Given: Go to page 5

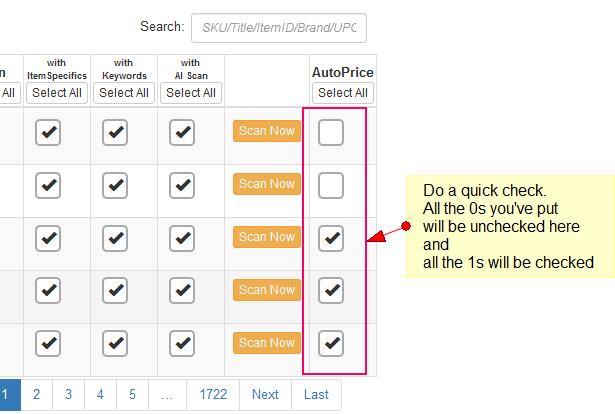Looking at the screenshot, I should coord(132,395).
